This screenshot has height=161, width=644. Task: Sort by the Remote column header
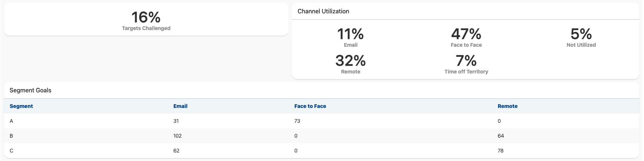coord(507,106)
